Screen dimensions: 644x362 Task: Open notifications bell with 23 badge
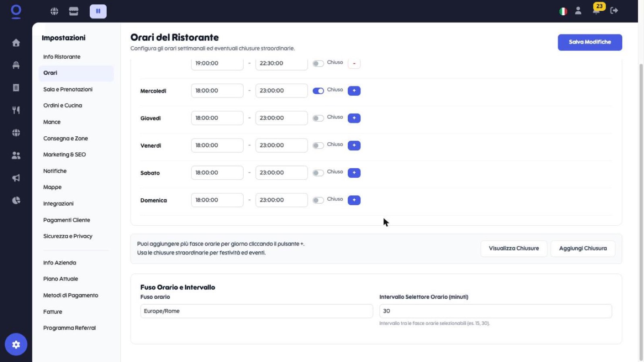coord(597,10)
